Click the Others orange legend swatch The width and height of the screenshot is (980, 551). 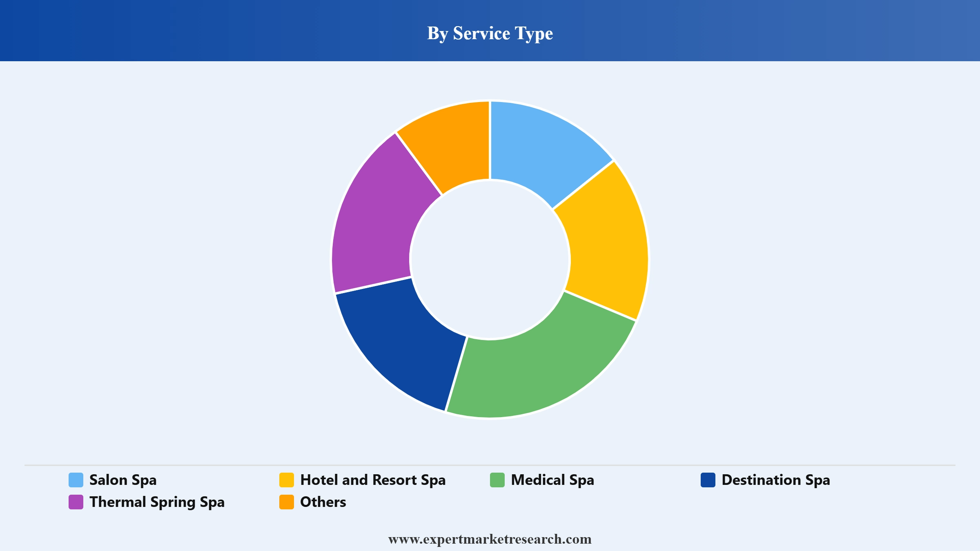click(x=287, y=502)
